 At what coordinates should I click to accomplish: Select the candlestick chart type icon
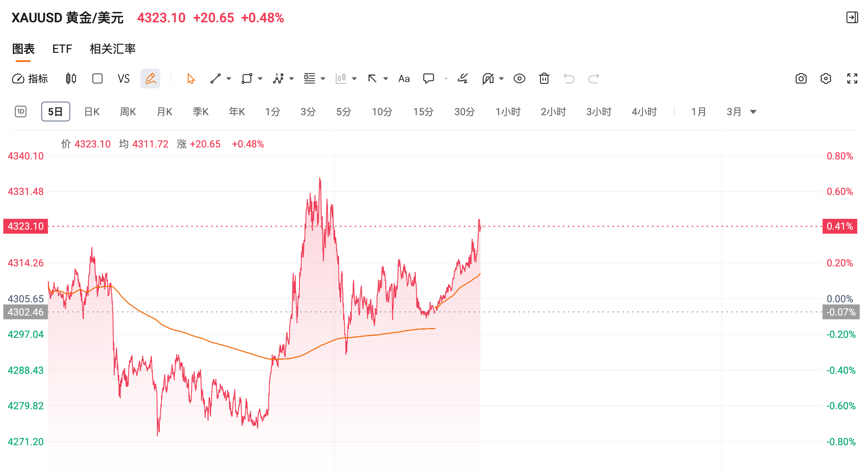(x=70, y=78)
